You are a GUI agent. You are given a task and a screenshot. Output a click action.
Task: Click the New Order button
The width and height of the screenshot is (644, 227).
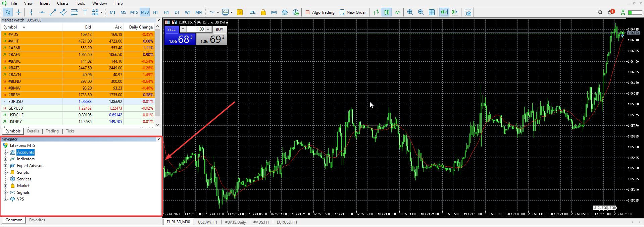(x=353, y=12)
